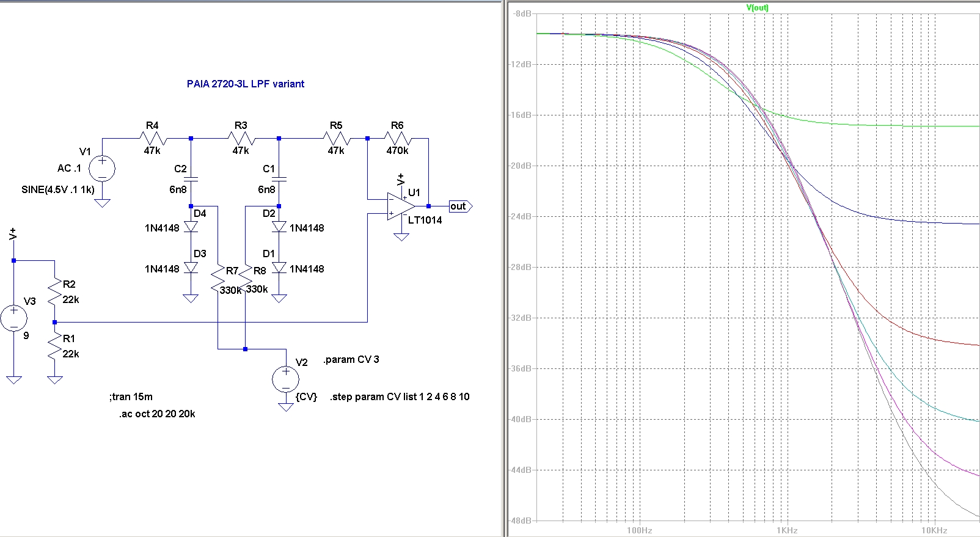
Task: Select the D4 1N4148 diode symbol
Action: 191,227
